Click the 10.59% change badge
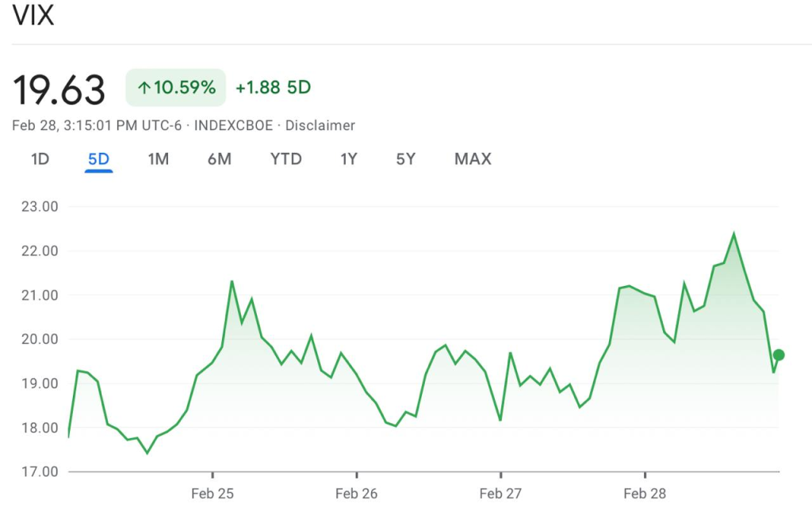This screenshot has height=515, width=812. point(176,88)
